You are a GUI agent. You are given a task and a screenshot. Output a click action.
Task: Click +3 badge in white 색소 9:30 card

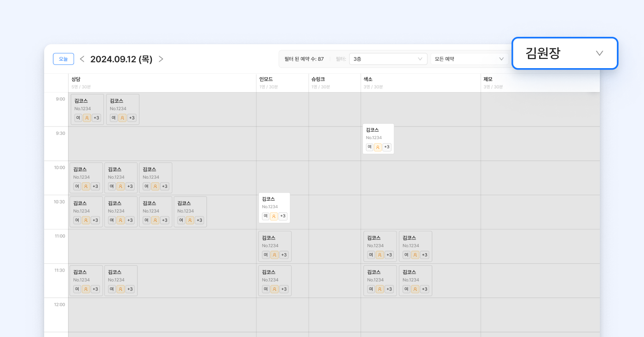pos(387,147)
